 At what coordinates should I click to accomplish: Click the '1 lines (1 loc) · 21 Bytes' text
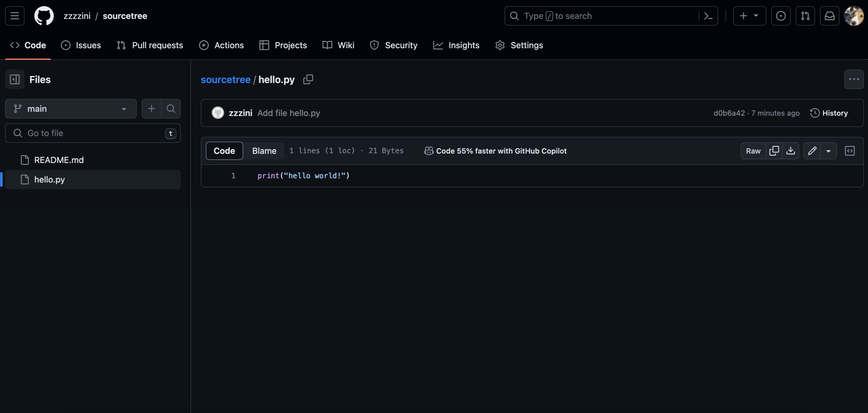(x=346, y=151)
